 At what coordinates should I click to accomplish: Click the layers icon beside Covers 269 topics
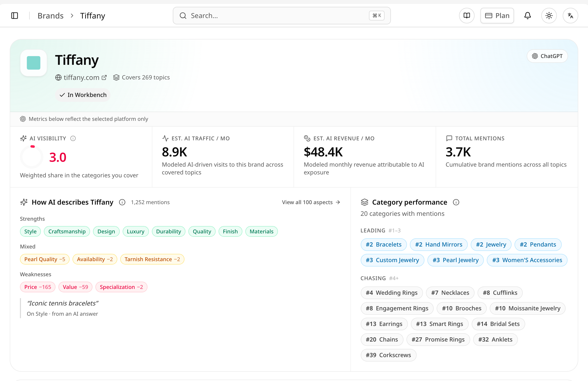pos(116,77)
